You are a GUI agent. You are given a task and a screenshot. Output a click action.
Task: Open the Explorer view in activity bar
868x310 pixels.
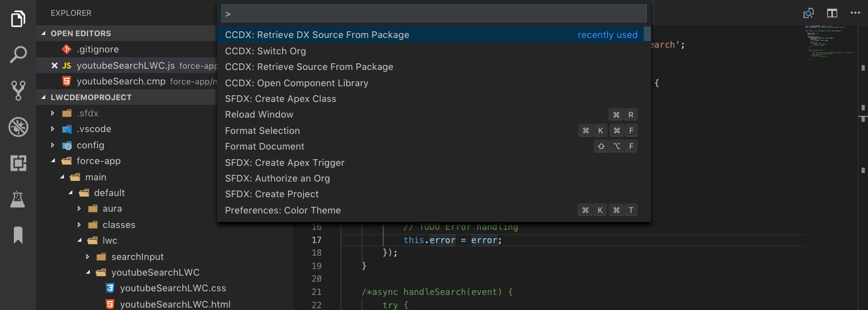[18, 18]
